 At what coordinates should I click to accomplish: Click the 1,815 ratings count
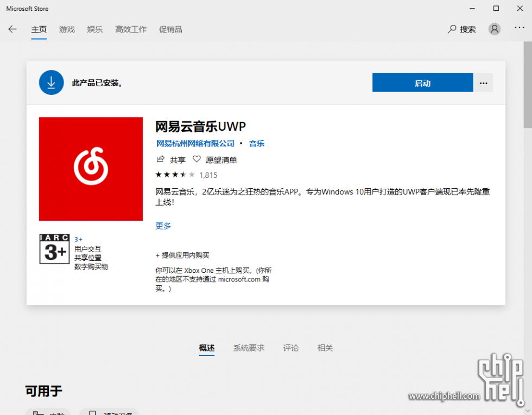coord(208,175)
